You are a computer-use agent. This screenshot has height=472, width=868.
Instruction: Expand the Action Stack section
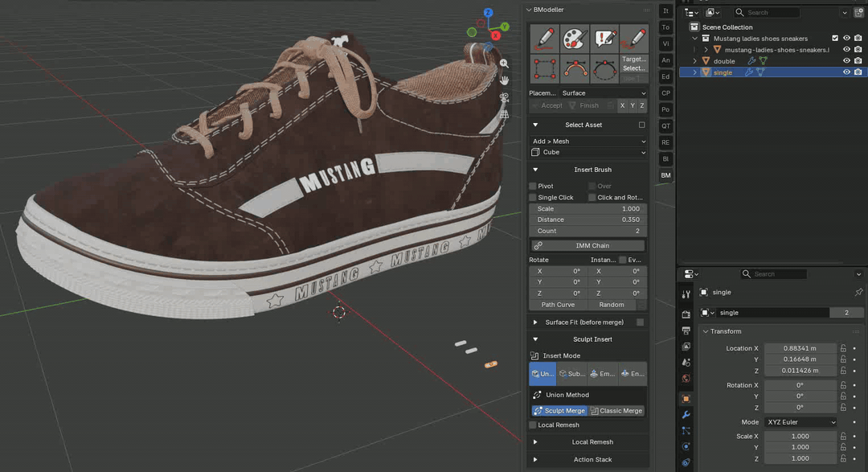(x=535, y=459)
